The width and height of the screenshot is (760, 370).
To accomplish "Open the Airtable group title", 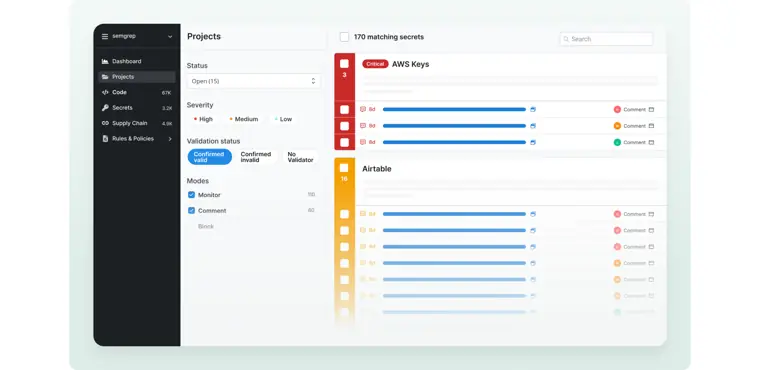I will 377,169.
